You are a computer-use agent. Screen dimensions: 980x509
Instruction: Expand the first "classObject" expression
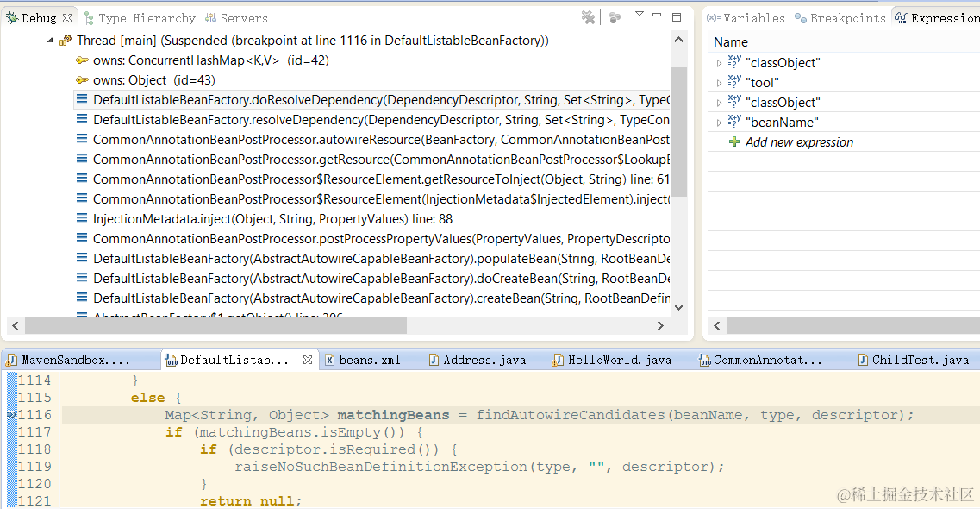point(719,63)
